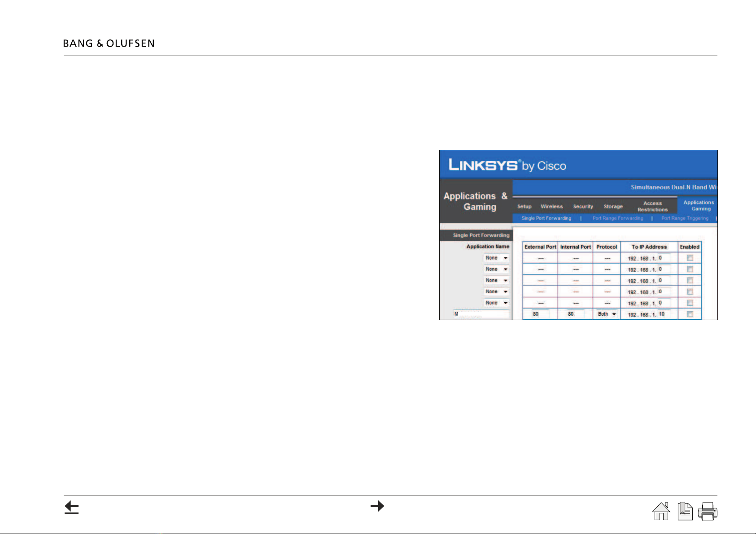This screenshot has width=756, height=534.
Task: Open the first None application dropdown
Action: (497, 258)
